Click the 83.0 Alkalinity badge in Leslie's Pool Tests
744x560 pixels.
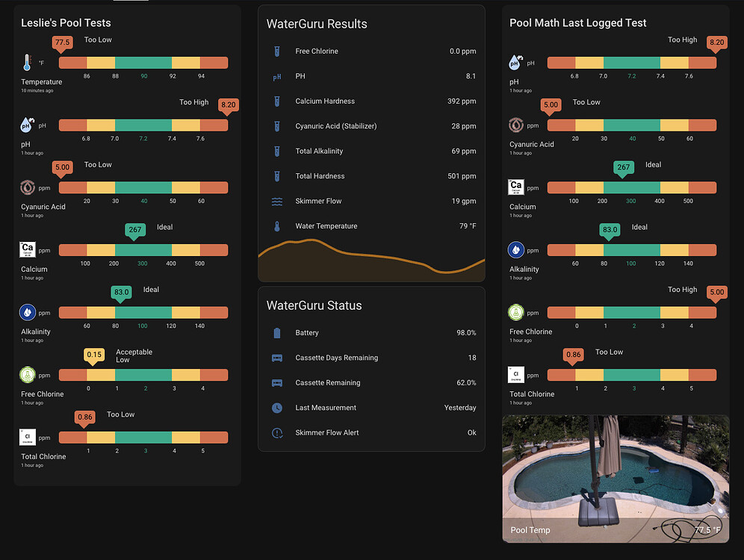click(x=121, y=292)
